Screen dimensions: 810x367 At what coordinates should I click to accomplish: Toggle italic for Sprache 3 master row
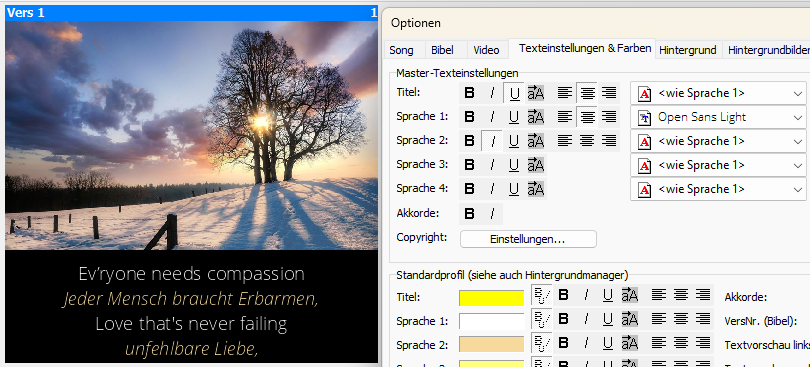492,165
